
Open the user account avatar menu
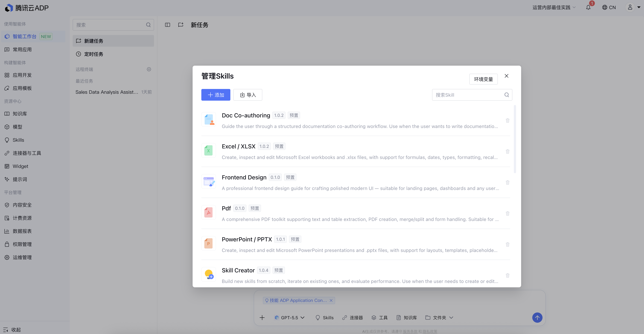[x=630, y=7]
